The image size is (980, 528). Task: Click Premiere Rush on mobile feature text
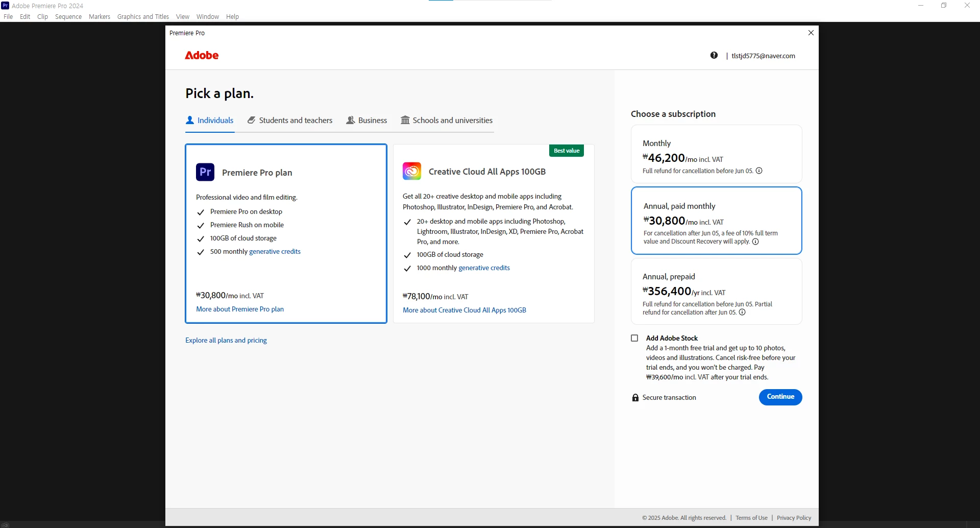pyautogui.click(x=247, y=225)
